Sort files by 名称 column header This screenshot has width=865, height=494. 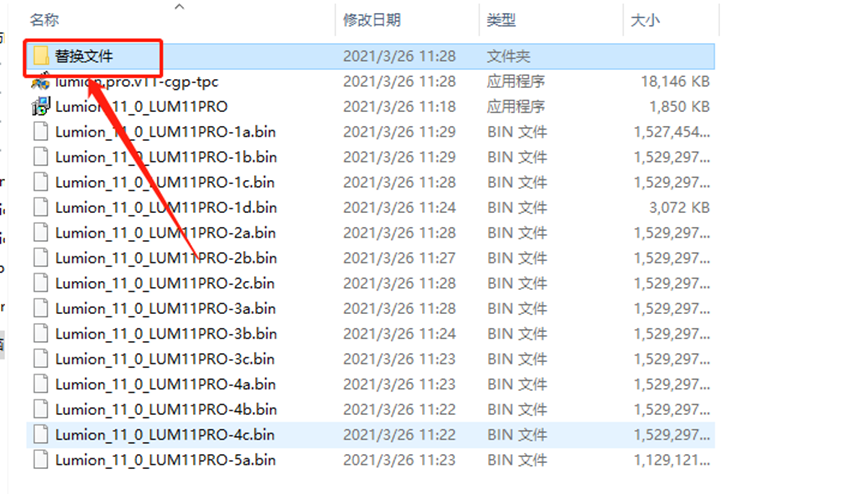[x=45, y=20]
